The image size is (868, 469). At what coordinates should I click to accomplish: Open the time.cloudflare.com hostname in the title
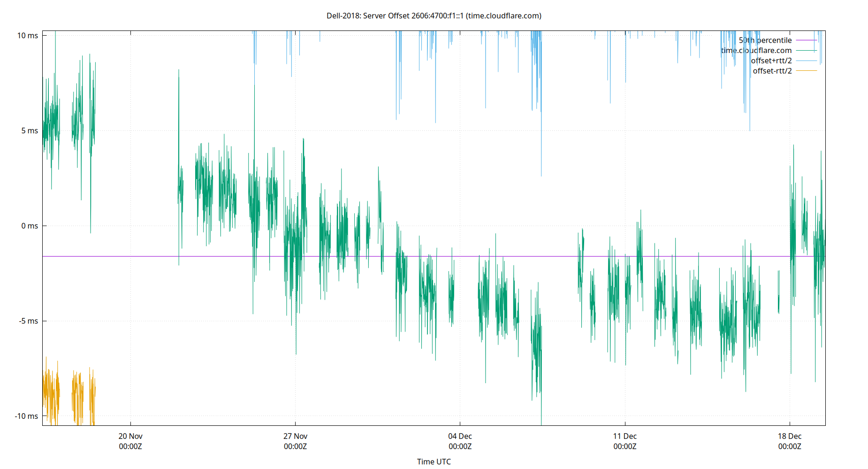(x=504, y=15)
